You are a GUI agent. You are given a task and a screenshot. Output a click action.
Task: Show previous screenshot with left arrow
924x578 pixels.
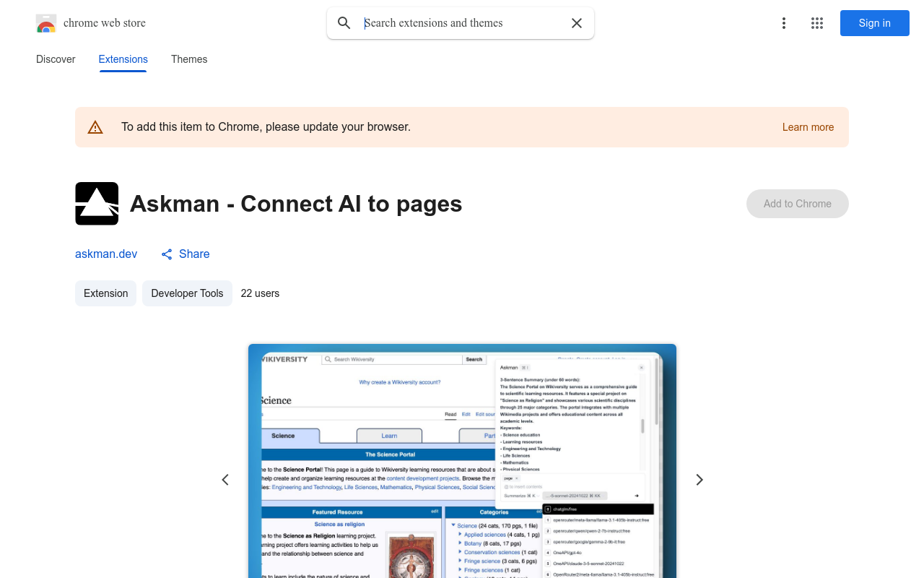click(x=225, y=480)
